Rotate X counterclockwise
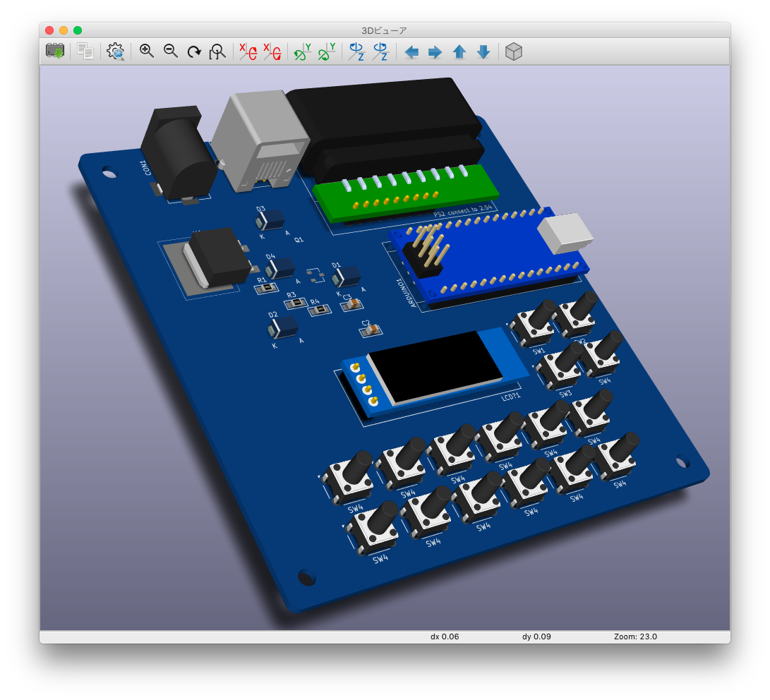Viewport: 770px width, 700px height. point(272,51)
